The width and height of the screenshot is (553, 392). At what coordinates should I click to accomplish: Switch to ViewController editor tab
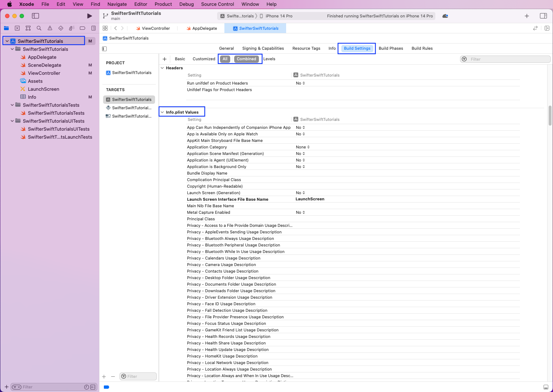point(153,28)
